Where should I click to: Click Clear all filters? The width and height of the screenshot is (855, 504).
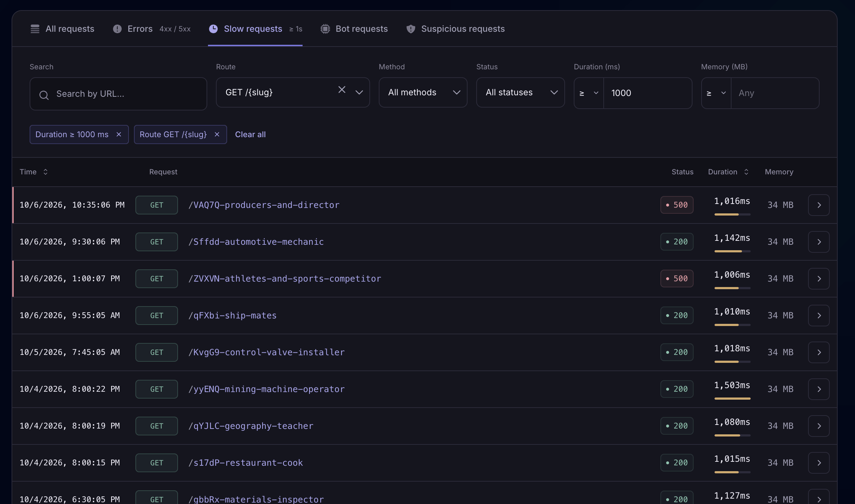250,134
